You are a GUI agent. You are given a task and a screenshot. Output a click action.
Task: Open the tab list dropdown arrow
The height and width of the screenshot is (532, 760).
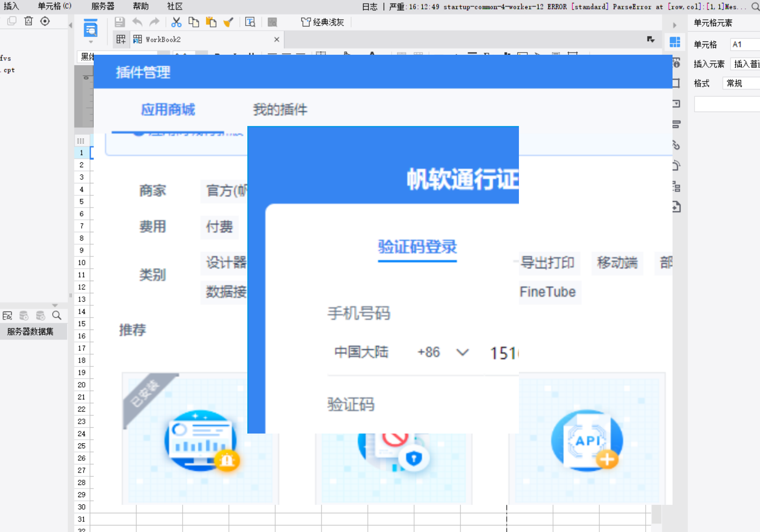point(651,39)
